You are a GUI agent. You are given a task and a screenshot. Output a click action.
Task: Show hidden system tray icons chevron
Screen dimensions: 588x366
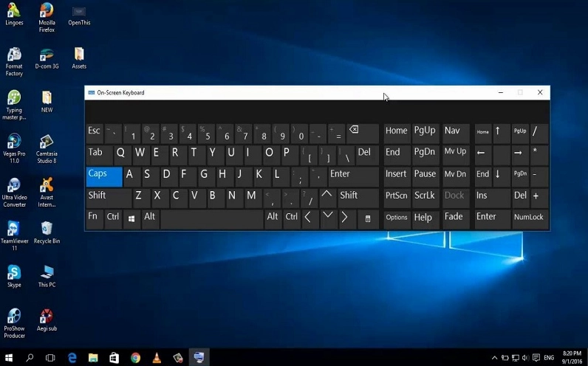495,358
